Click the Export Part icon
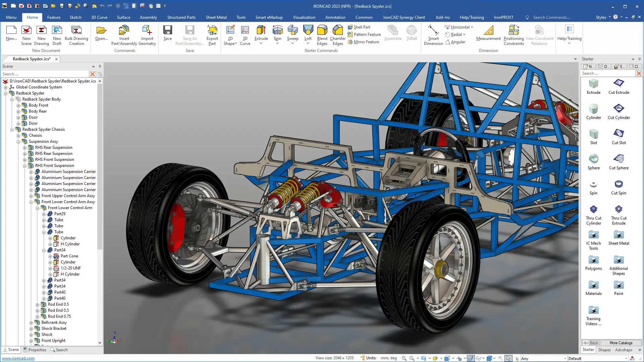 click(212, 31)
